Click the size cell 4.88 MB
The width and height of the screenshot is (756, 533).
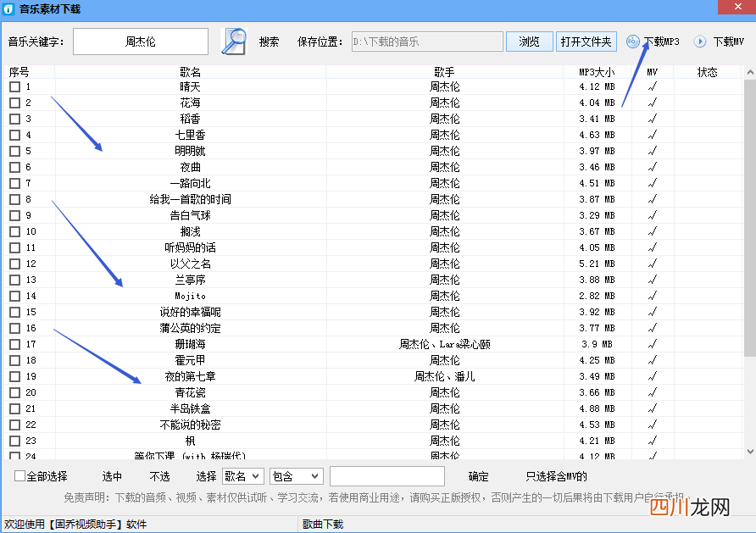(597, 408)
